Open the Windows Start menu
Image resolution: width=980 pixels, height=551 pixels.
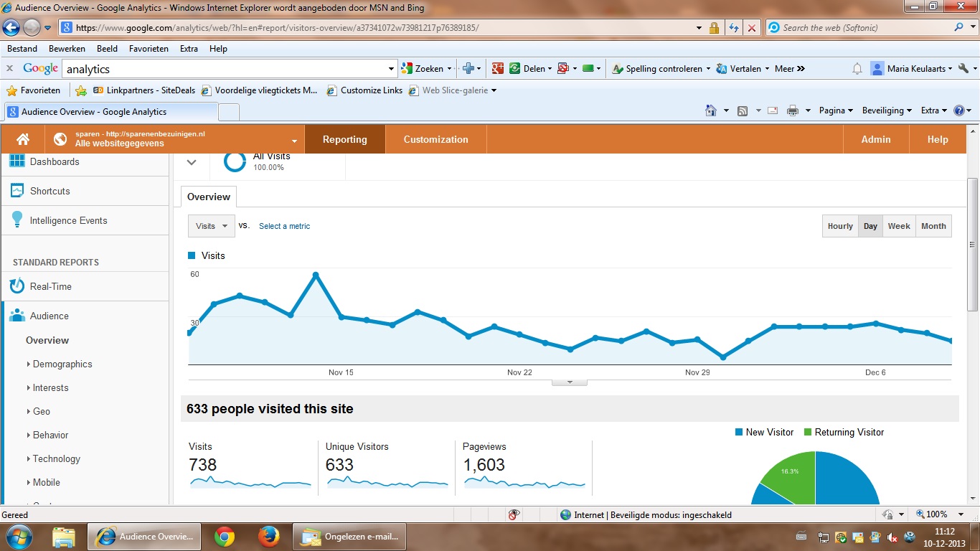point(19,536)
